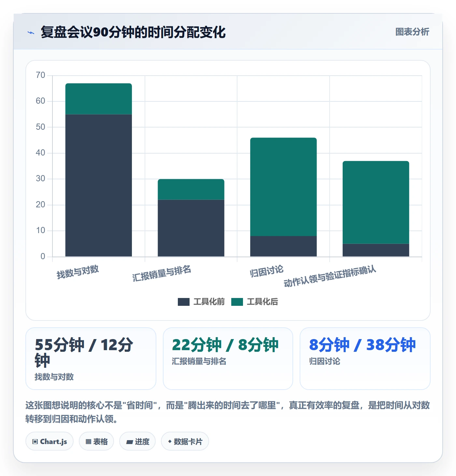Click the diamond icon in the 数据卡片 tag
The height and width of the screenshot is (476, 456).
point(170,441)
